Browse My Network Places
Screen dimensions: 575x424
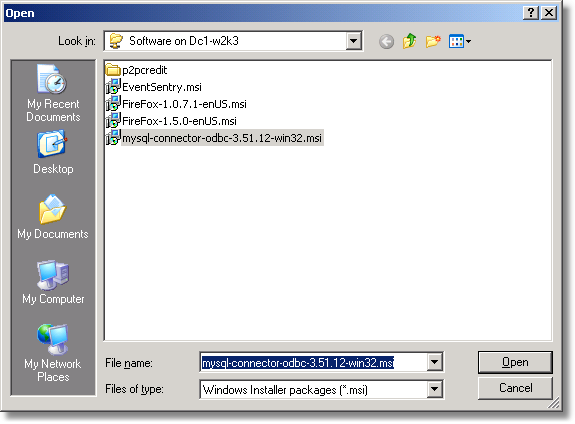tap(53, 353)
